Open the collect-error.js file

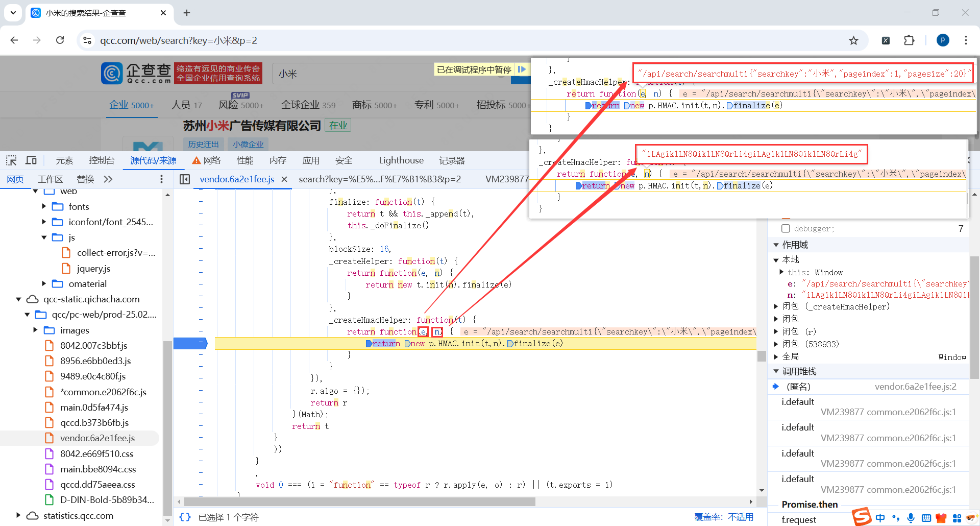[116, 253]
